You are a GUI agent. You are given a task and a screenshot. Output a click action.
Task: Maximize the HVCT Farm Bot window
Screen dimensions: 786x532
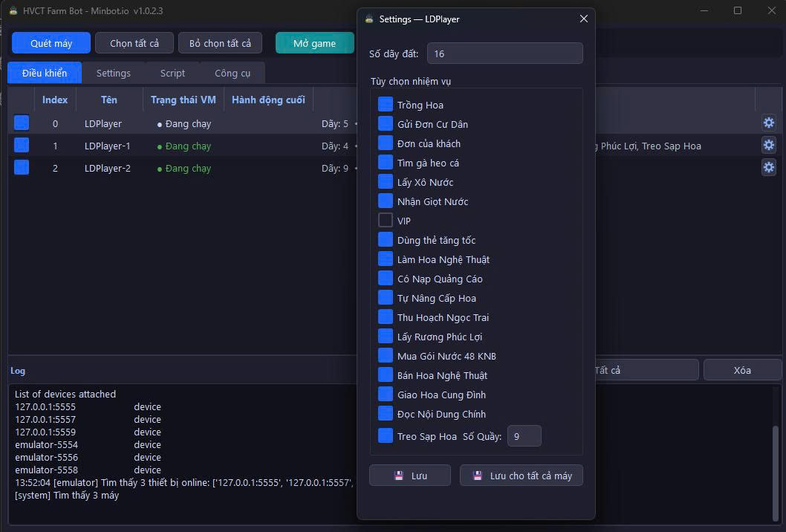[738, 10]
